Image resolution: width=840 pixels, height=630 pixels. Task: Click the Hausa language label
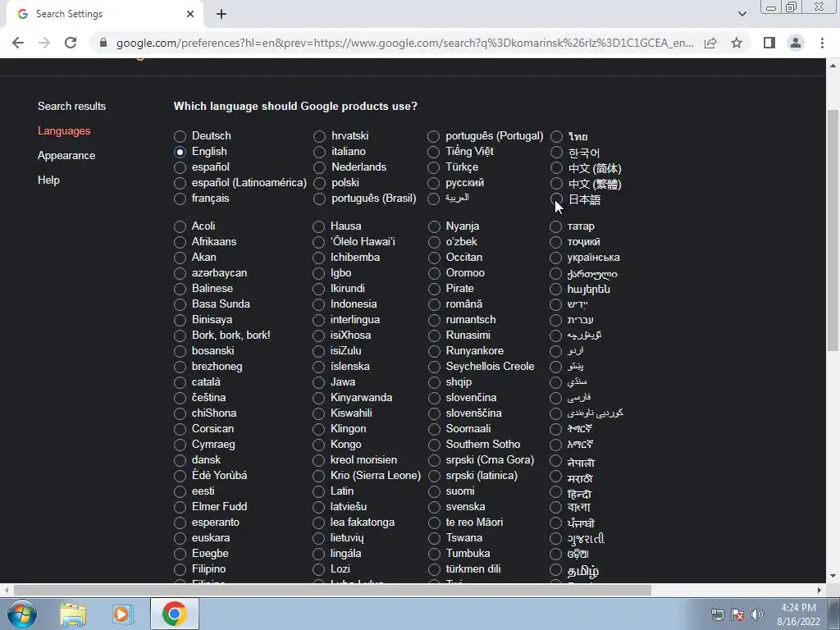click(x=345, y=226)
